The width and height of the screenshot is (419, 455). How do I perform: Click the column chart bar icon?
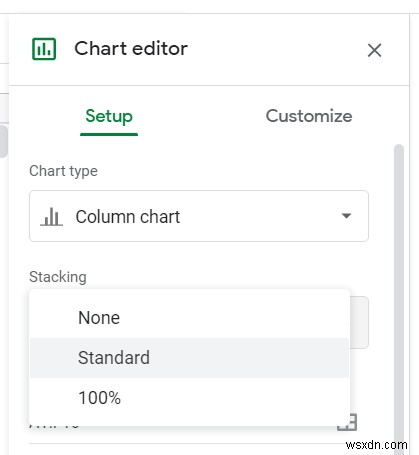point(51,217)
